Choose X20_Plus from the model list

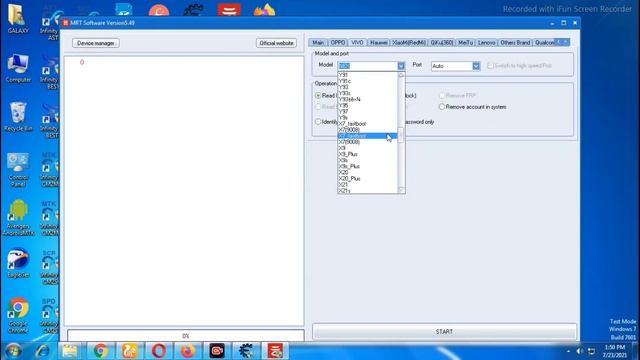tap(368, 179)
